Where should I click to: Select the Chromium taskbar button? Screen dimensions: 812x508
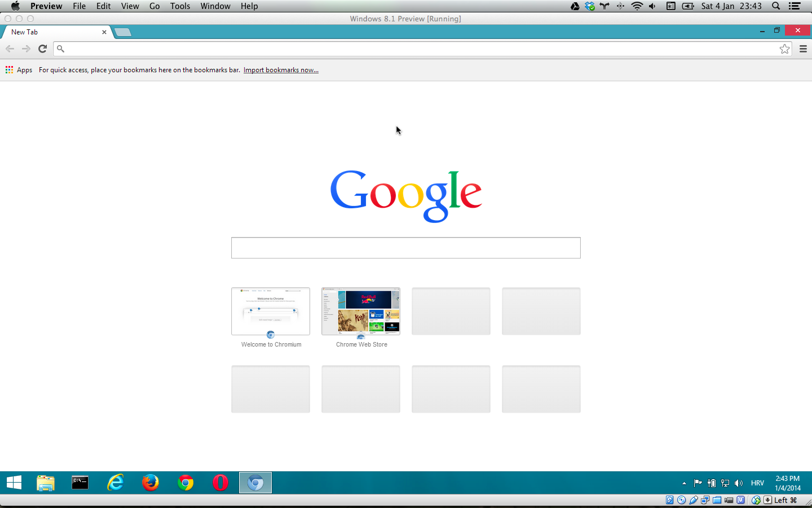[x=255, y=483]
